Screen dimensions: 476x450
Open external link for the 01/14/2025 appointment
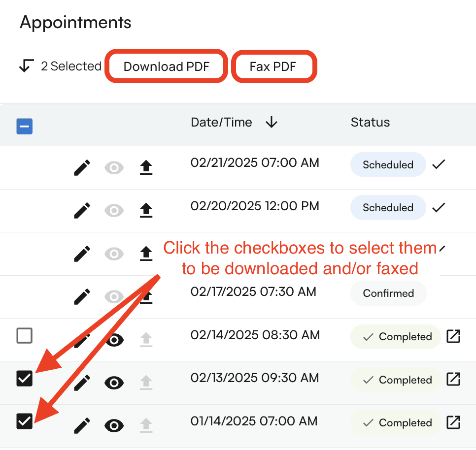pos(453,422)
